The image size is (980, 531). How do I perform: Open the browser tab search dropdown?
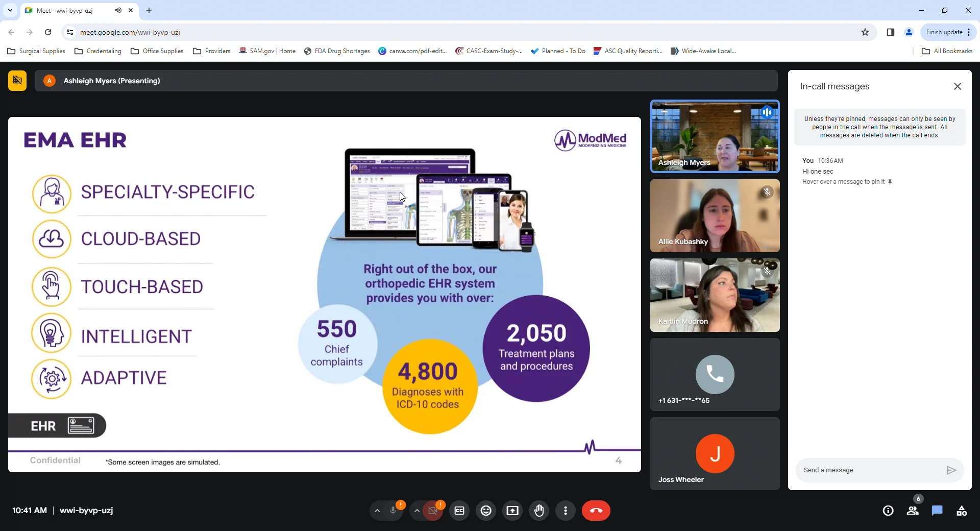pyautogui.click(x=10, y=10)
